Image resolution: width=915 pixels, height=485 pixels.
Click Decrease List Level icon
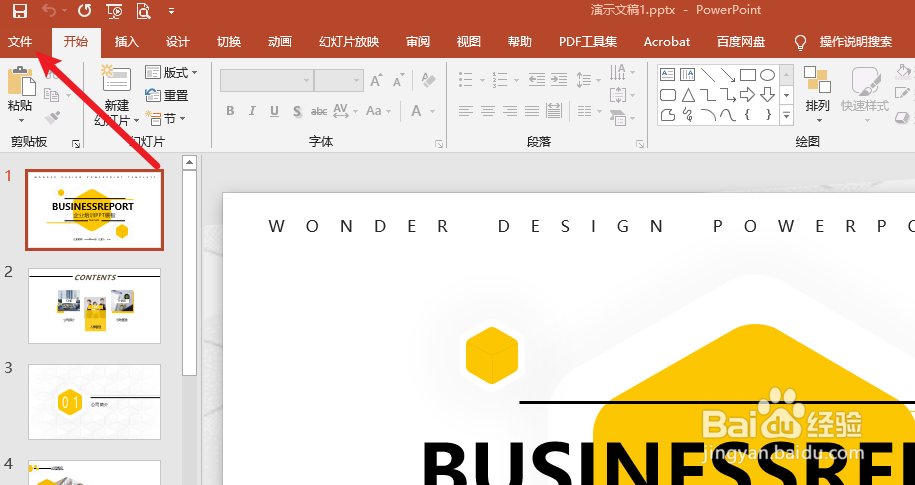537,79
